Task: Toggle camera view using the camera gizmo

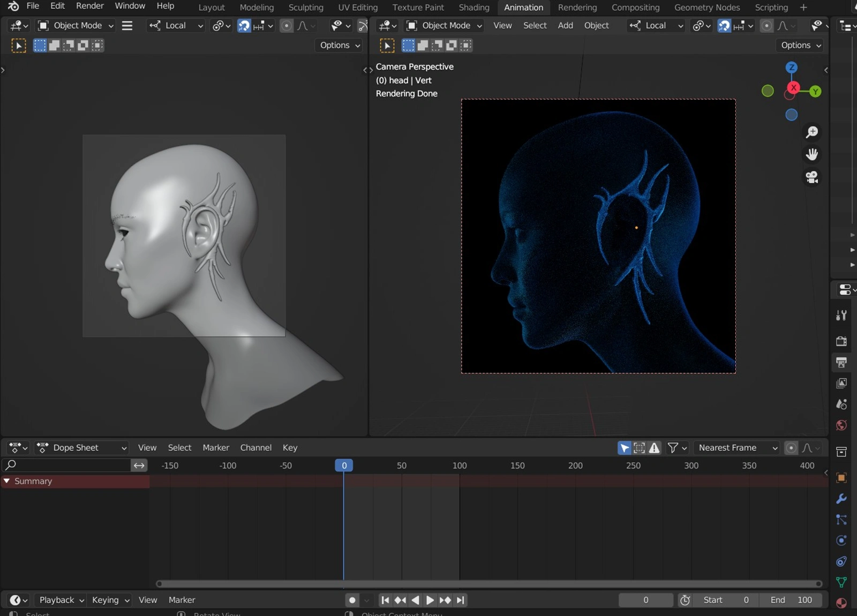Action: click(812, 177)
